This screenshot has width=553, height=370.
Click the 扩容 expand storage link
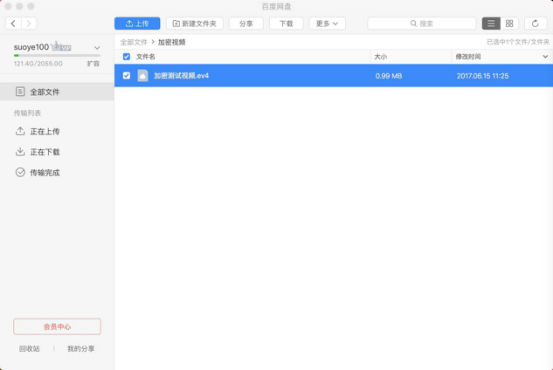(93, 63)
